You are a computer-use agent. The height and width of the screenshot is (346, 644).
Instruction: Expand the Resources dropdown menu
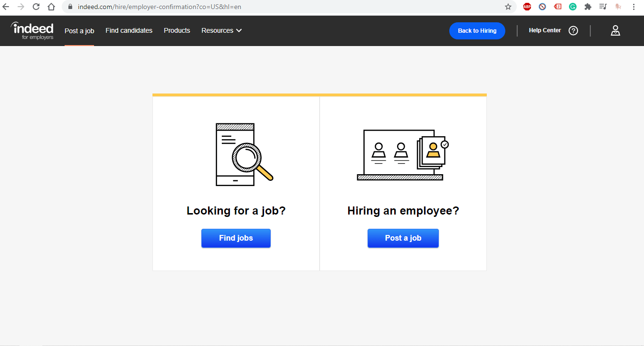pos(221,30)
